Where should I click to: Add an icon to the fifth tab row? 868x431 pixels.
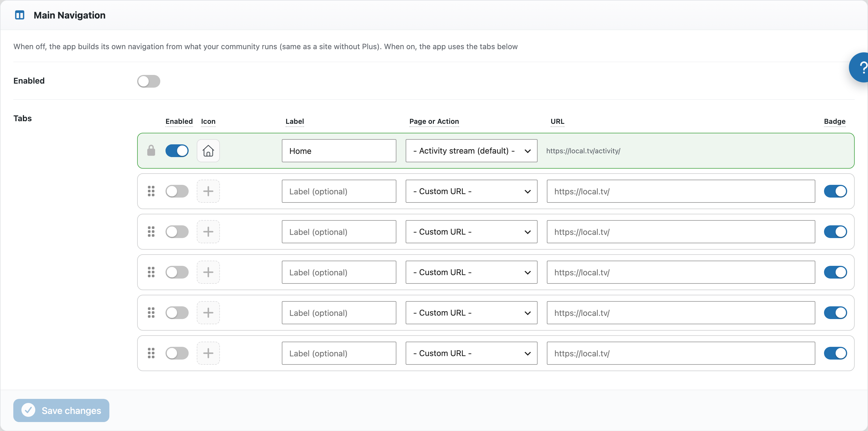click(208, 312)
